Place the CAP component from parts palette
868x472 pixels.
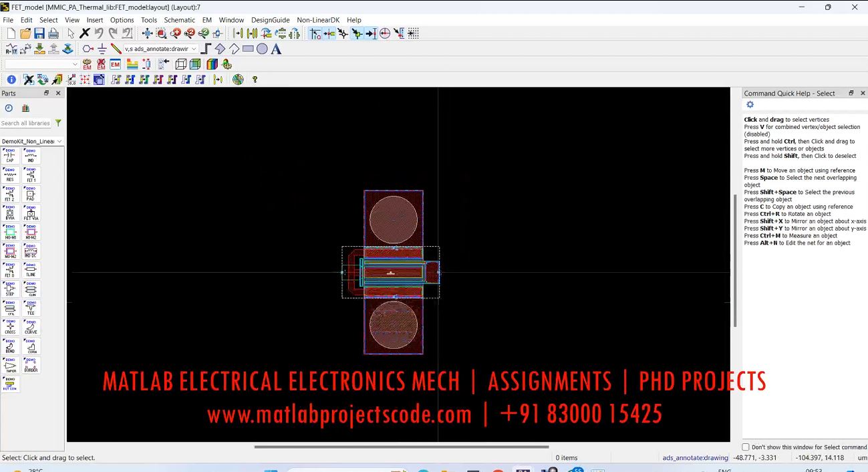click(x=10, y=156)
